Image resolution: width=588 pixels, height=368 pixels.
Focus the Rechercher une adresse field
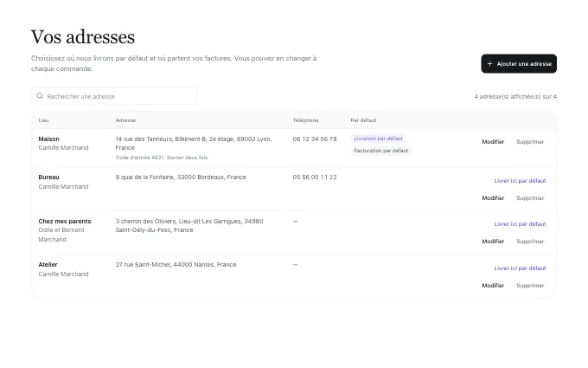[x=114, y=96]
